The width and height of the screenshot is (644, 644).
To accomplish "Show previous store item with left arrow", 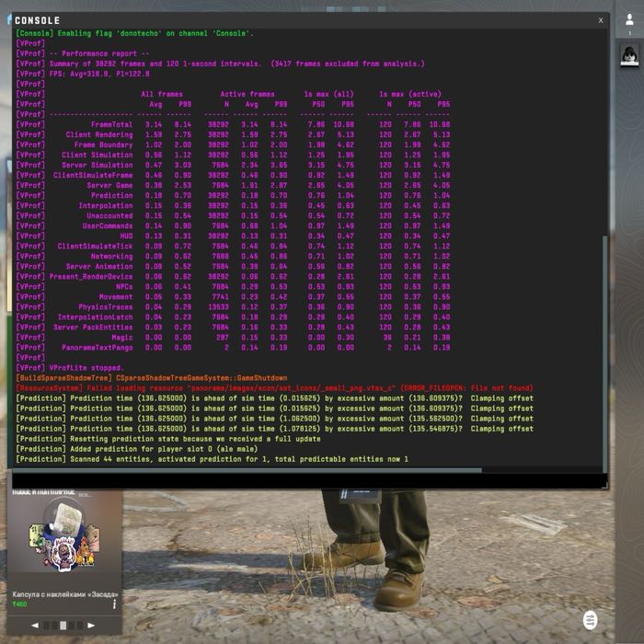I will click(x=35, y=625).
